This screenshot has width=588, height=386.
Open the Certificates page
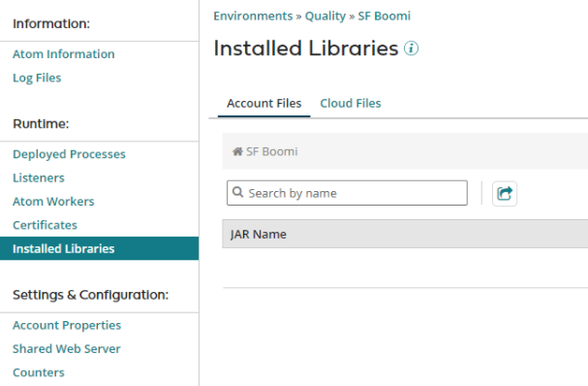[45, 225]
